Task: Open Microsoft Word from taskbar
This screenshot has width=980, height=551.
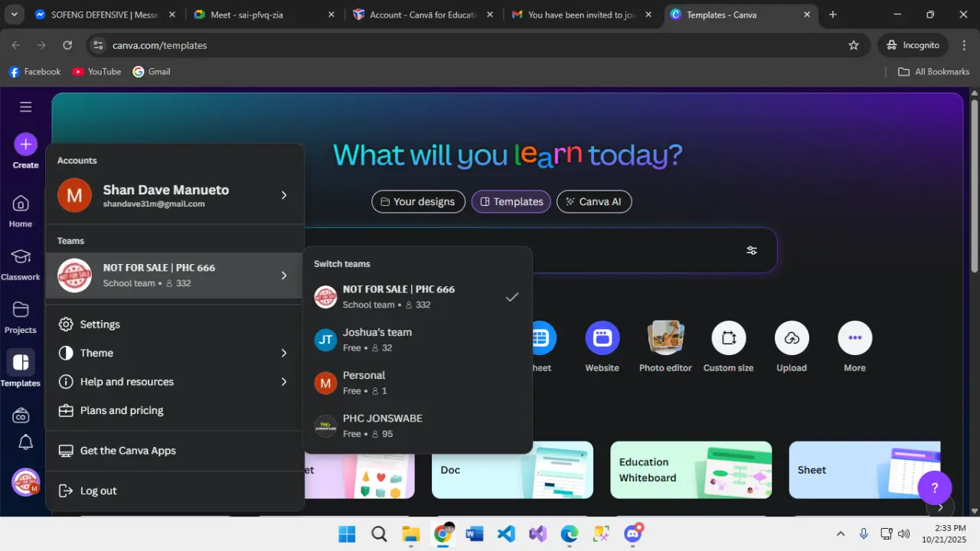Action: click(475, 533)
